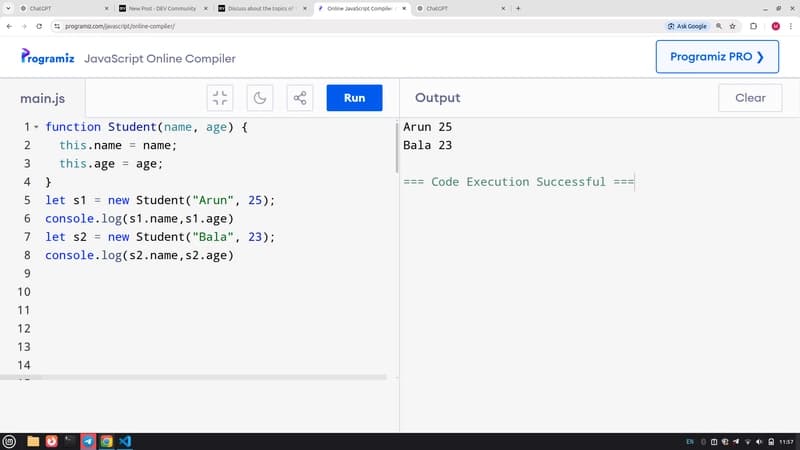This screenshot has height=450, width=800.
Task: Open the volume control in tray
Action: [759, 442]
